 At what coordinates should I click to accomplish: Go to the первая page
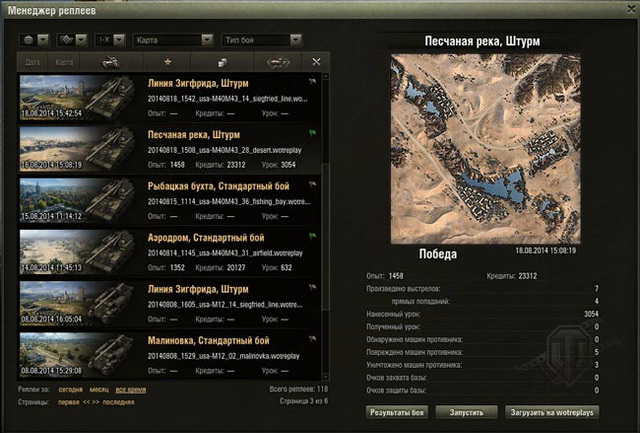(x=69, y=402)
